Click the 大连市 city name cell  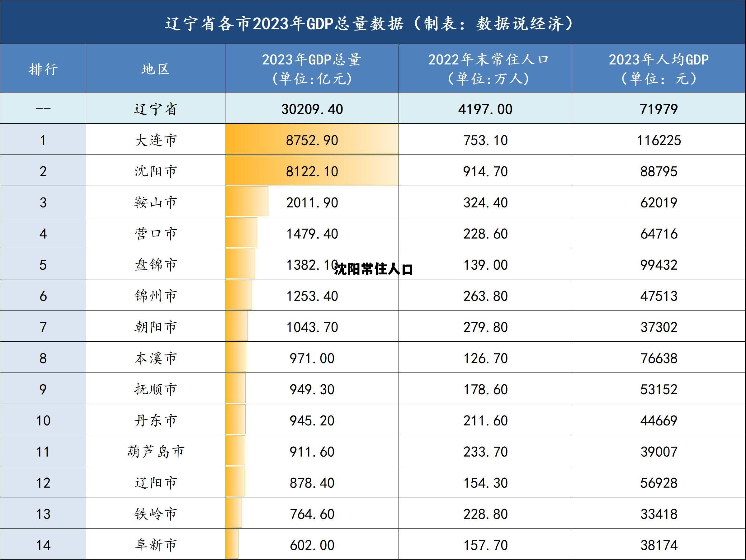(x=155, y=141)
